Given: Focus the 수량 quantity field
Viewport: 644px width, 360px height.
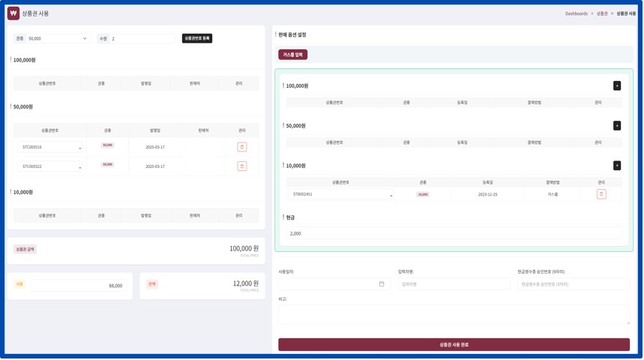Looking at the screenshot, I should click(x=142, y=38).
